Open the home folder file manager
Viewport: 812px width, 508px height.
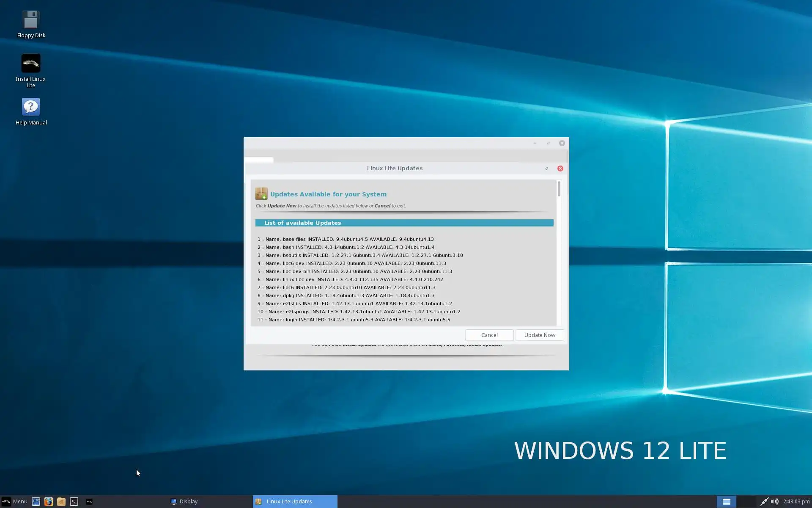tap(61, 502)
